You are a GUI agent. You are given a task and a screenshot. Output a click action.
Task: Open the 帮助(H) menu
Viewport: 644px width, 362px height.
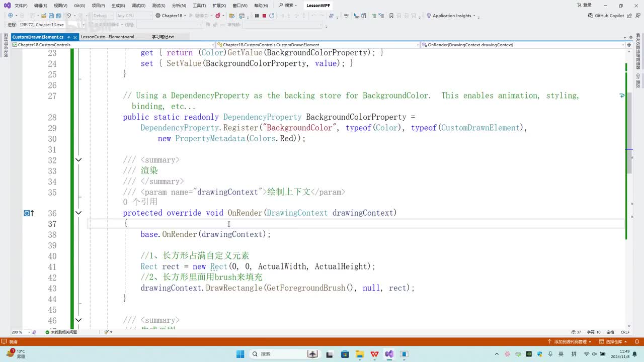pos(261,6)
